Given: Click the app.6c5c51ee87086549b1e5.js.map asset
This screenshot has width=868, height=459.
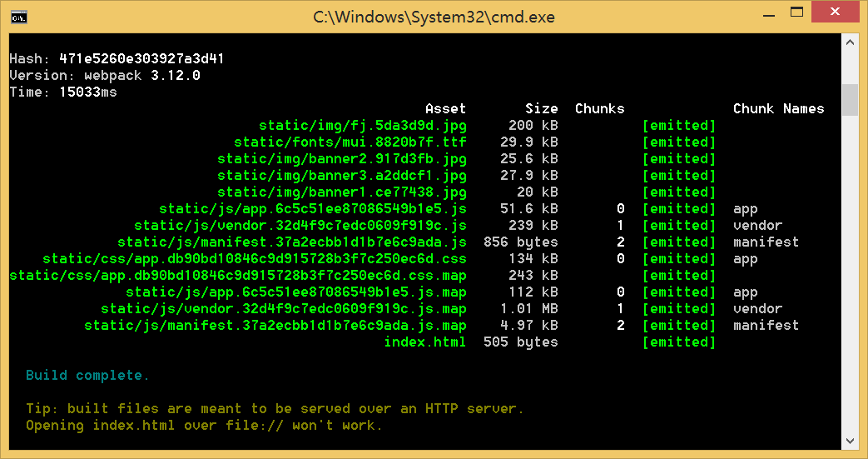Looking at the screenshot, I should click(x=296, y=292).
